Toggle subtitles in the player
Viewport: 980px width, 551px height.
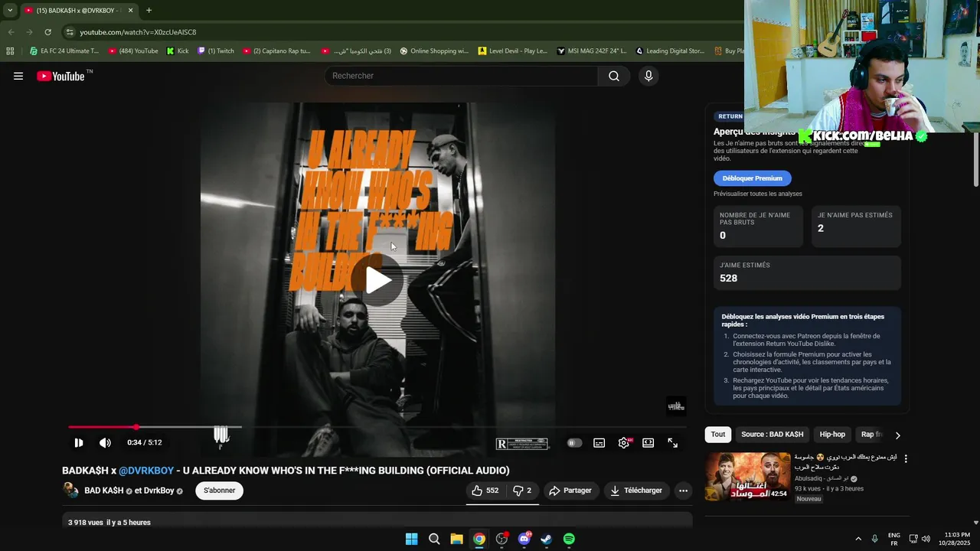point(599,442)
